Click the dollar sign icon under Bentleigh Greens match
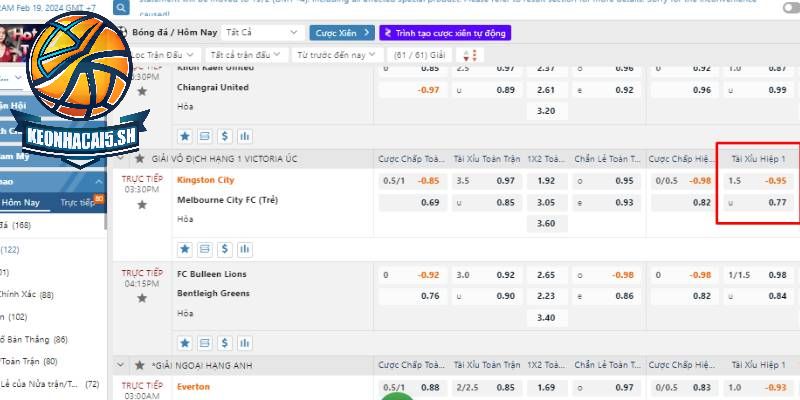Screen dimensions: 800x400 (225, 345)
